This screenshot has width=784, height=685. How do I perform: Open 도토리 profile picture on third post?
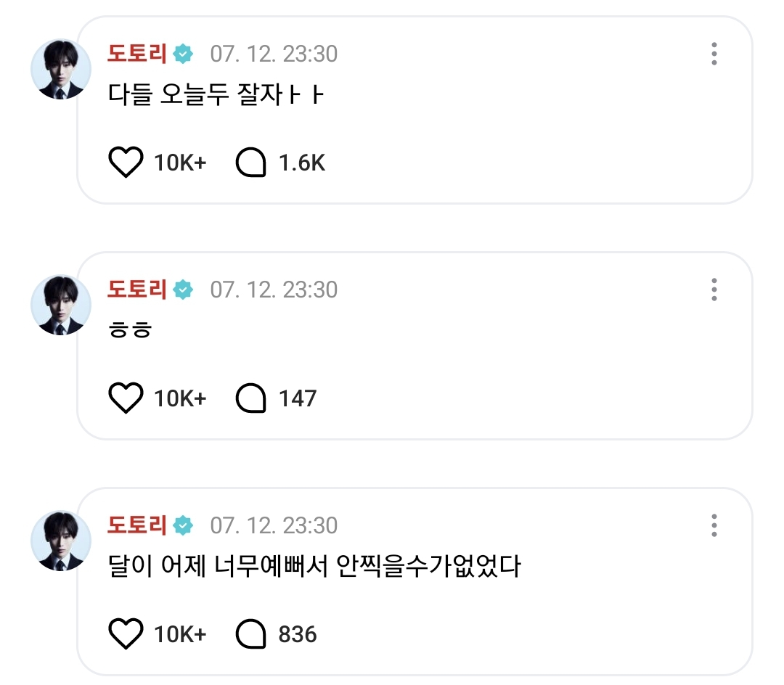pyautogui.click(x=60, y=541)
